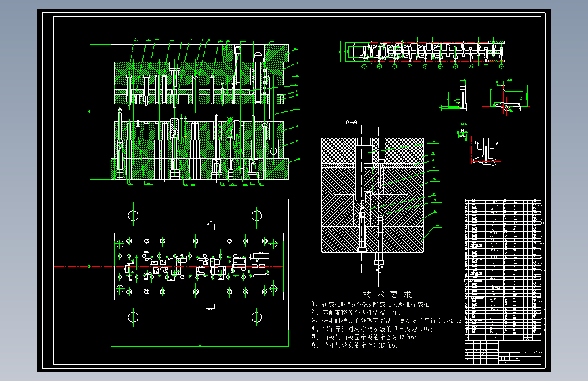The image size is (588, 381).
Task: Select the bottom-right guide hole circle in plan view
Action: point(256,317)
